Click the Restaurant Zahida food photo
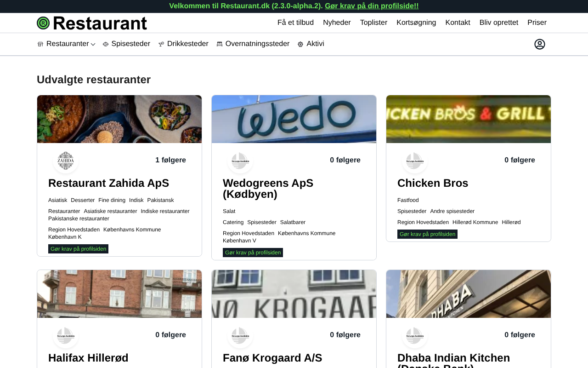This screenshot has width=588, height=368. [x=119, y=119]
